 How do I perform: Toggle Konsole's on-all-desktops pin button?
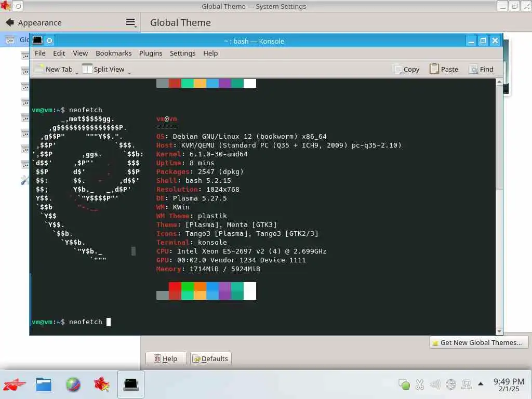(x=49, y=41)
